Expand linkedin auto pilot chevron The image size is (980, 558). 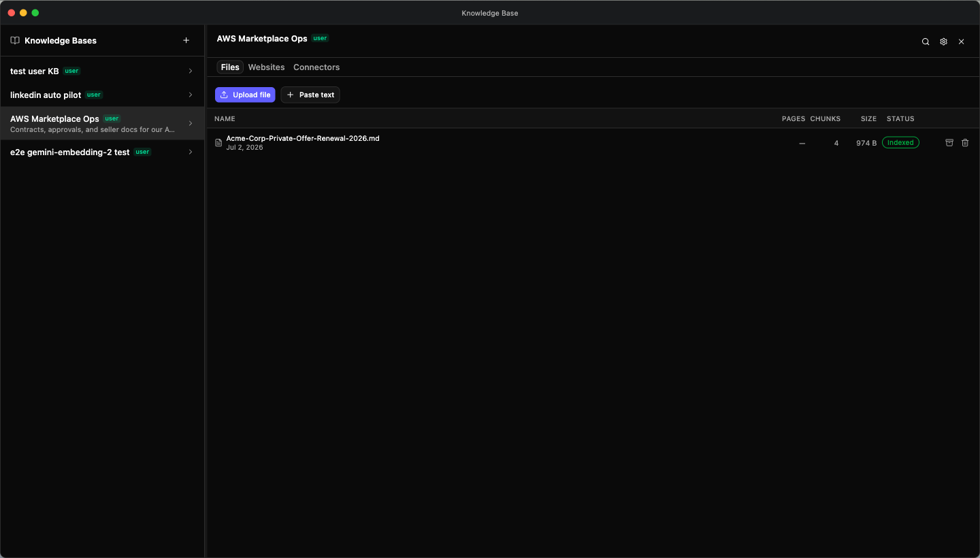[x=191, y=95]
